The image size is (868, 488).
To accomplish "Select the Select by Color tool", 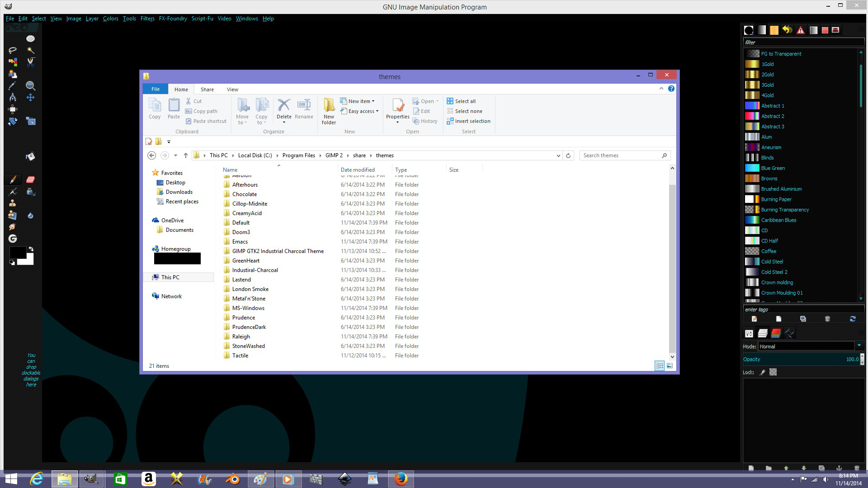I will (x=13, y=62).
